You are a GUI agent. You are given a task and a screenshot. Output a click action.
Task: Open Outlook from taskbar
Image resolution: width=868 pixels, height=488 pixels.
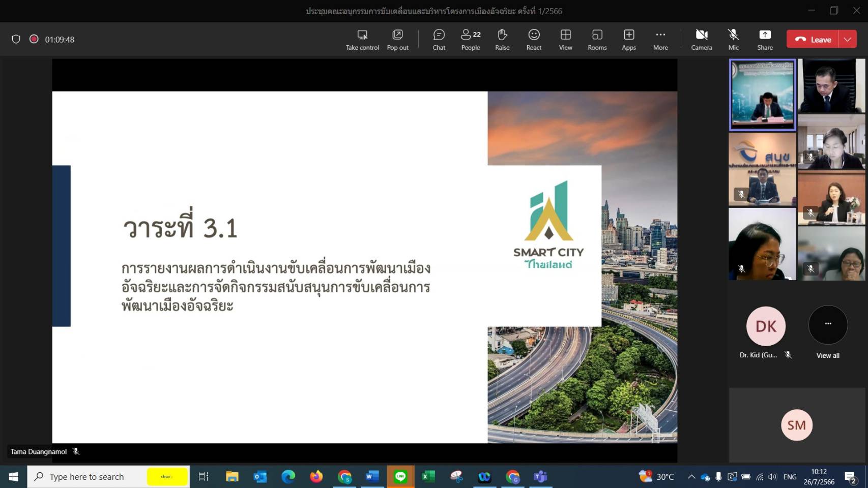click(x=260, y=477)
